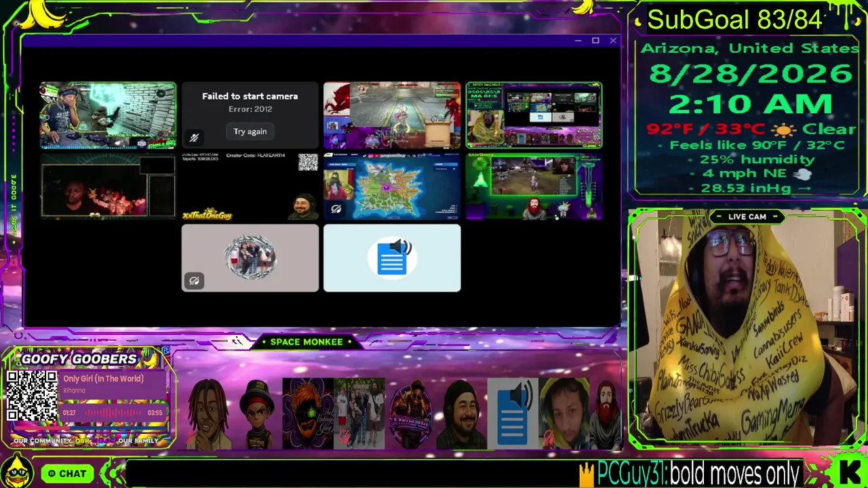Open the green-framed game stream tile
Viewport: 868px width, 488px height.
[x=534, y=186]
